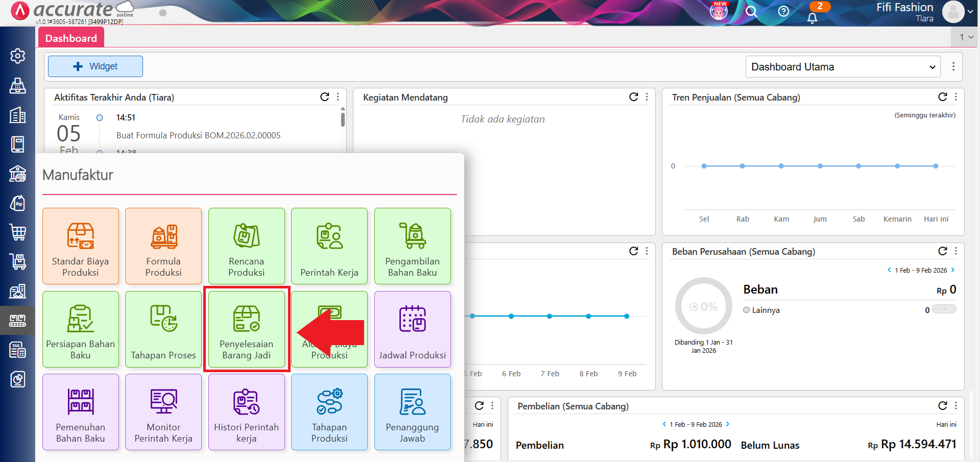980x462 pixels.
Task: Open Perintah Kerja tile
Action: click(x=329, y=246)
